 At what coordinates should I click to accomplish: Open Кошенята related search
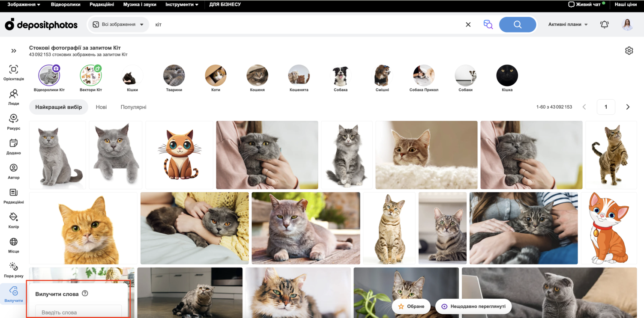[299, 78]
